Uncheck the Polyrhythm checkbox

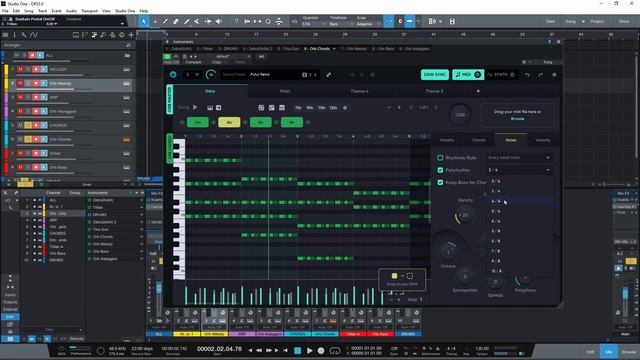pyautogui.click(x=440, y=170)
